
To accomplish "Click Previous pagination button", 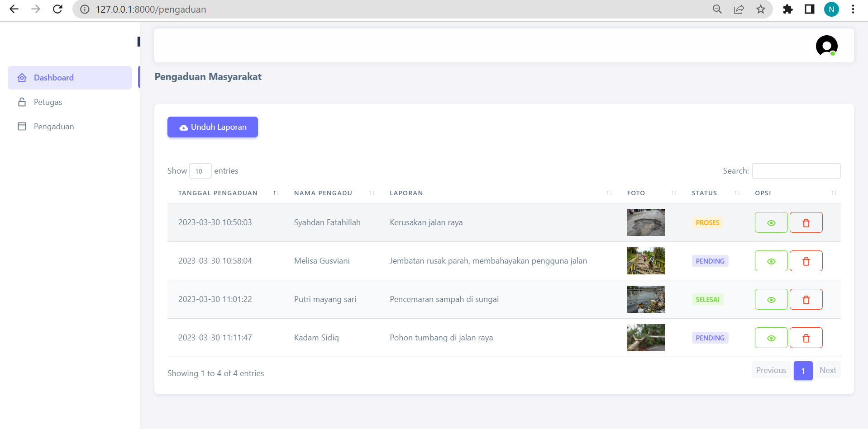I will point(771,370).
